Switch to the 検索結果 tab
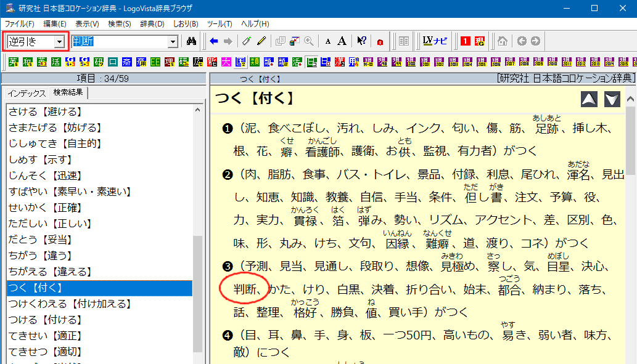 coord(68,92)
